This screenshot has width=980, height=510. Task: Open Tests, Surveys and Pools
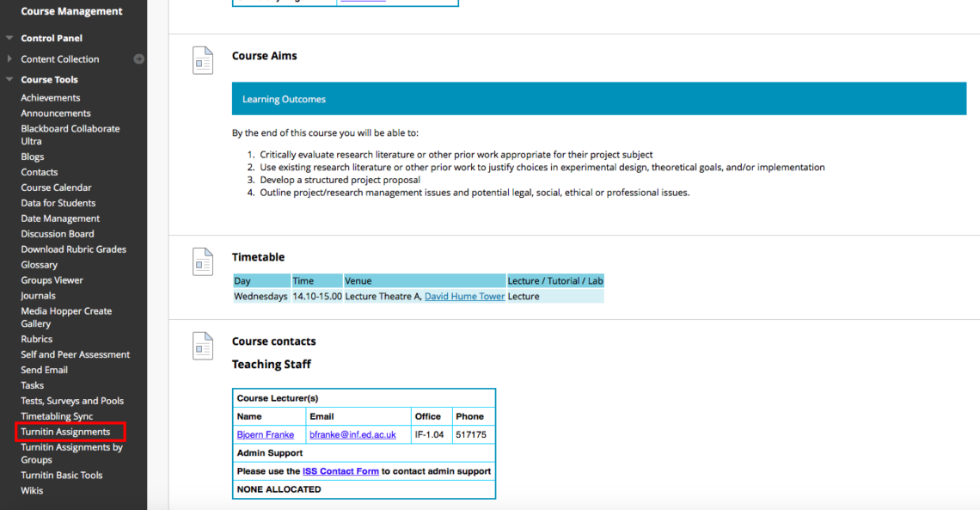click(70, 400)
